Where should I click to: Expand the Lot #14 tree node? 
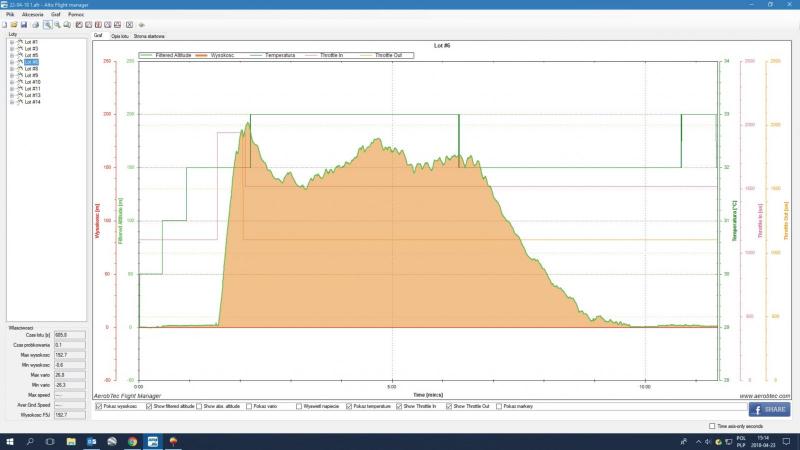click(x=11, y=102)
